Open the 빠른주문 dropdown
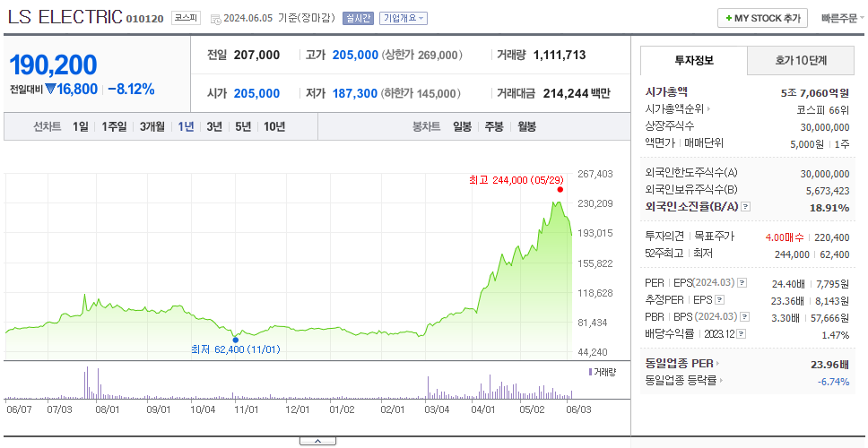868x448 pixels. [843, 18]
